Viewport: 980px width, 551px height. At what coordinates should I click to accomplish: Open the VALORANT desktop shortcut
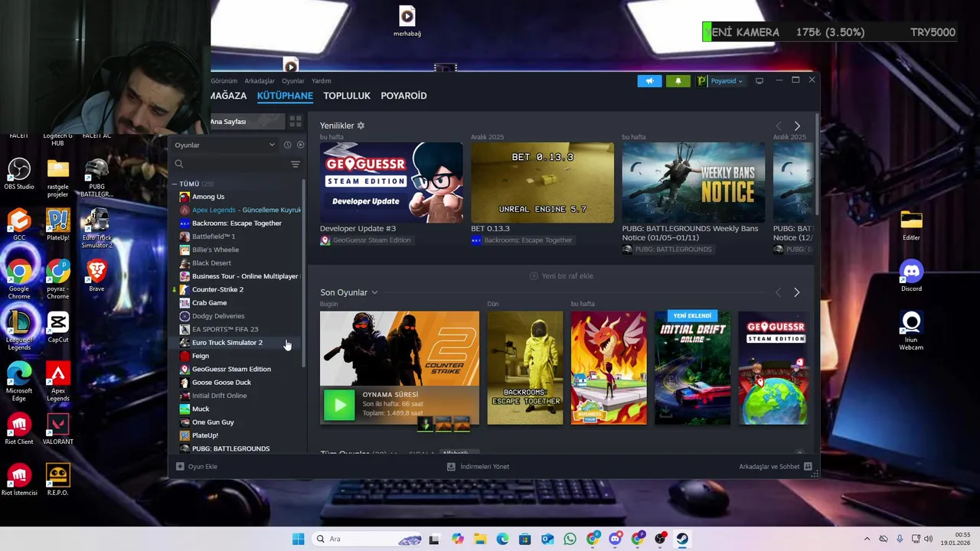pyautogui.click(x=58, y=429)
